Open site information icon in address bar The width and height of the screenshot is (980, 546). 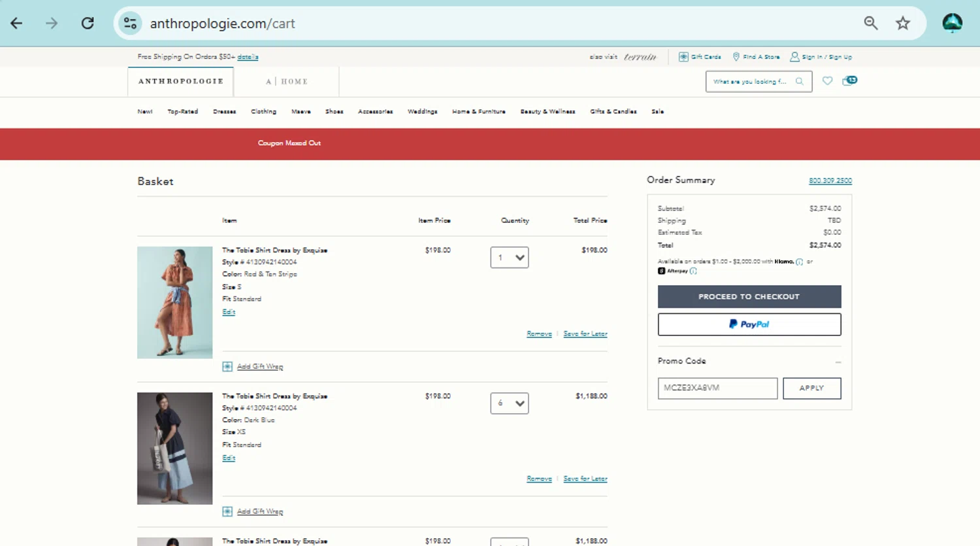point(130,24)
